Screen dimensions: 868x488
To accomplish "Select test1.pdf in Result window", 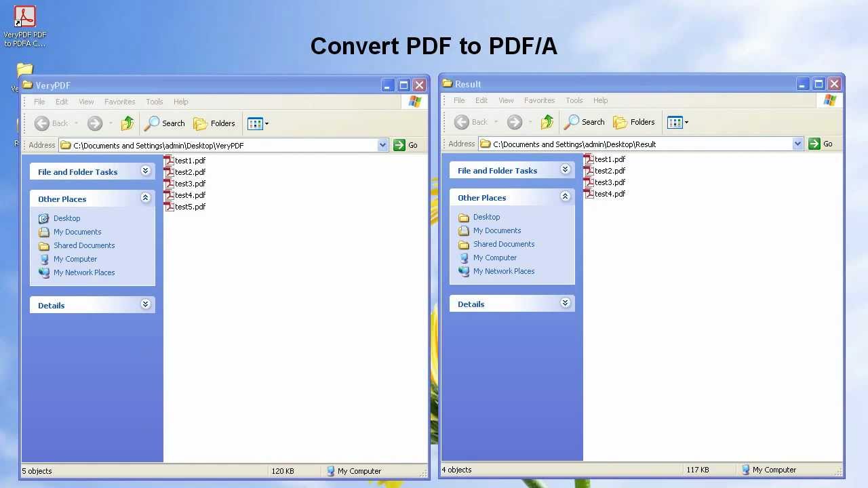I will click(604, 159).
